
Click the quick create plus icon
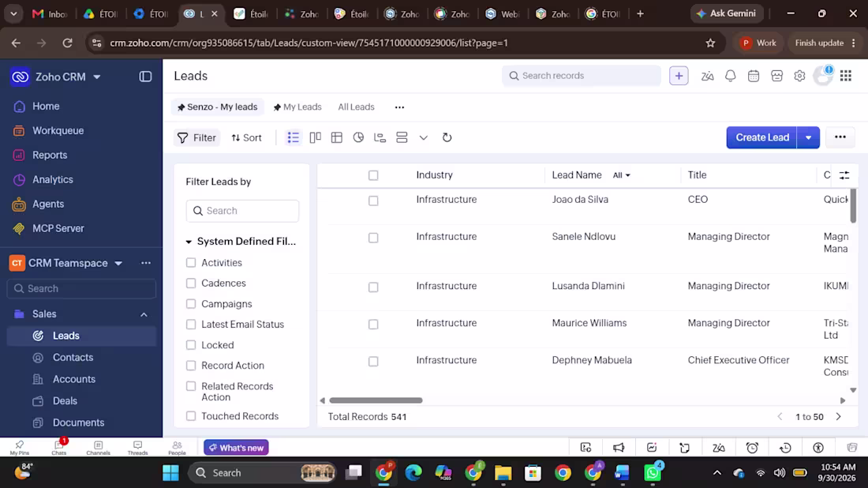[x=679, y=76]
